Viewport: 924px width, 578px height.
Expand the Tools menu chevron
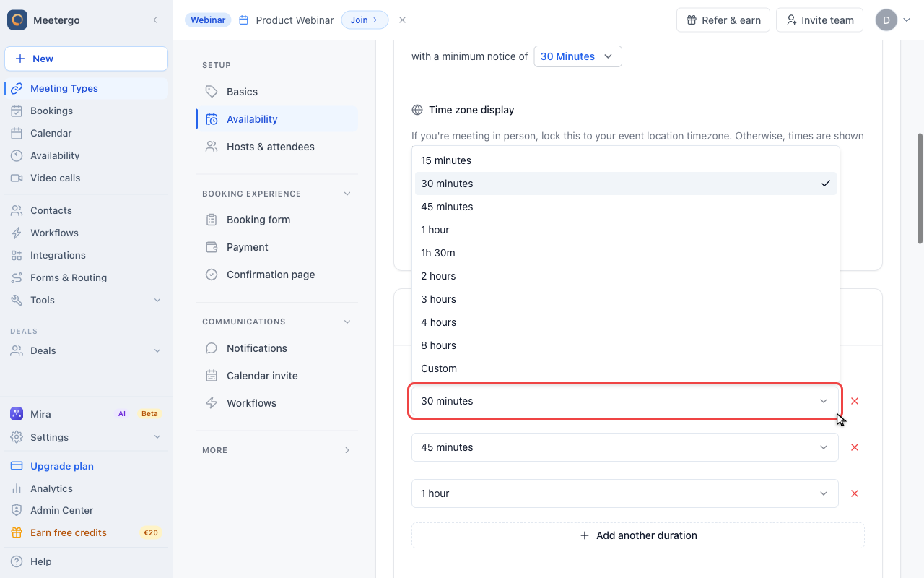click(x=157, y=300)
